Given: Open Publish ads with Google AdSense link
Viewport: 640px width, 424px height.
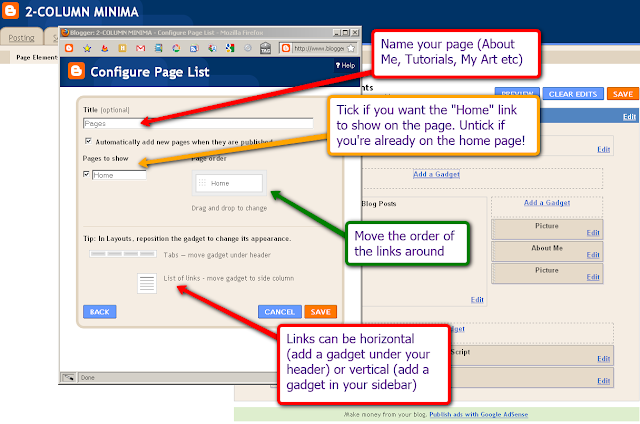Looking at the screenshot, I should click(478, 414).
